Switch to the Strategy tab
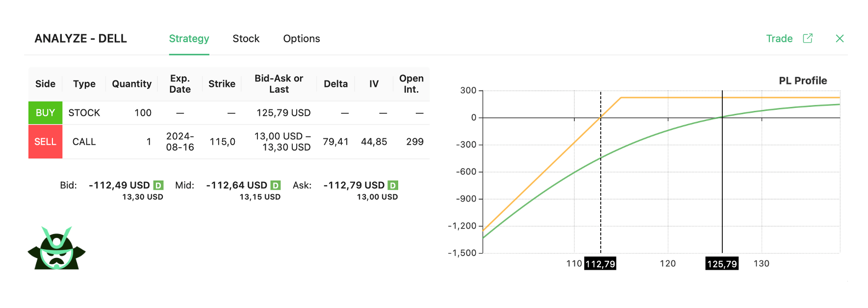The width and height of the screenshot is (868, 308). click(189, 39)
